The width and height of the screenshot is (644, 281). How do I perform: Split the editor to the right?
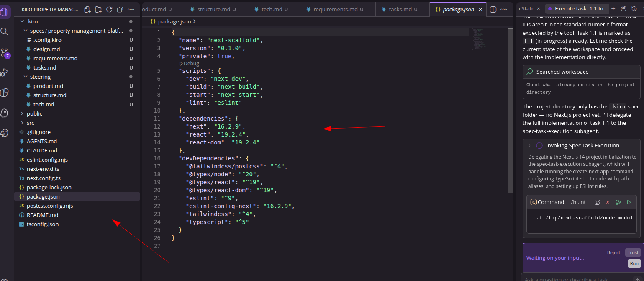coord(493,9)
